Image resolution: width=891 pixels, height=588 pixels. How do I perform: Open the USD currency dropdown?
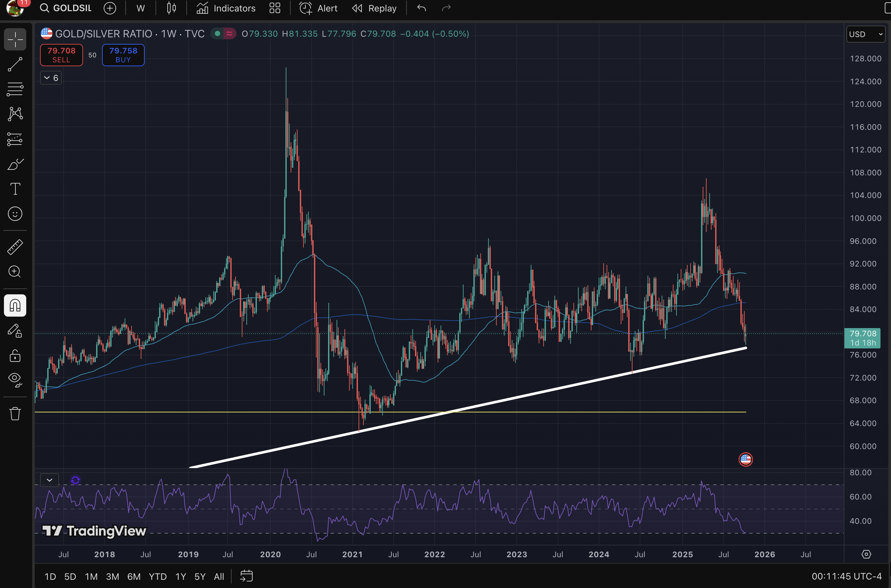865,34
